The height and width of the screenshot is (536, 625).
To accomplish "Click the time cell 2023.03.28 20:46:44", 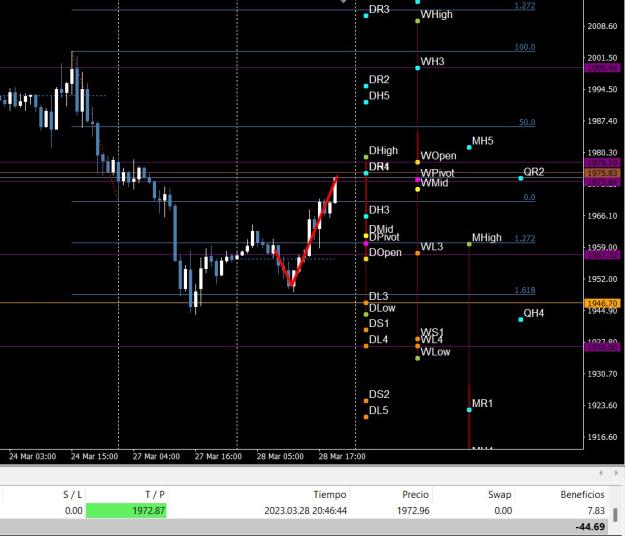I will coord(306,510).
